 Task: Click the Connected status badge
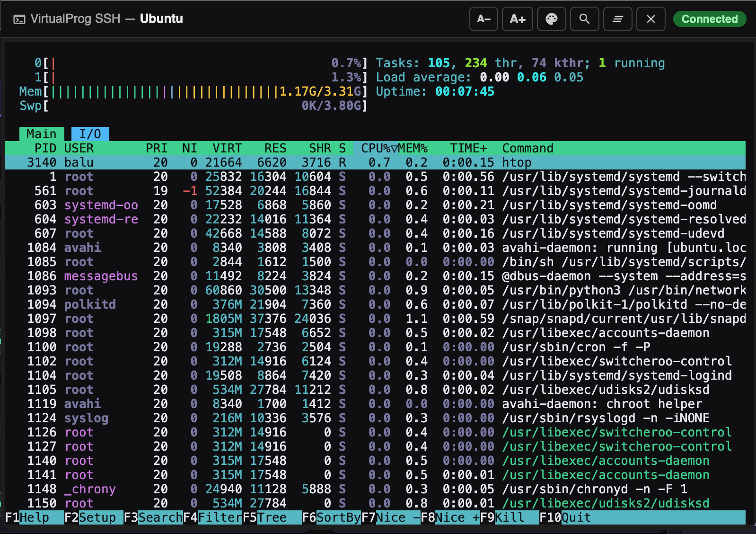(x=710, y=19)
